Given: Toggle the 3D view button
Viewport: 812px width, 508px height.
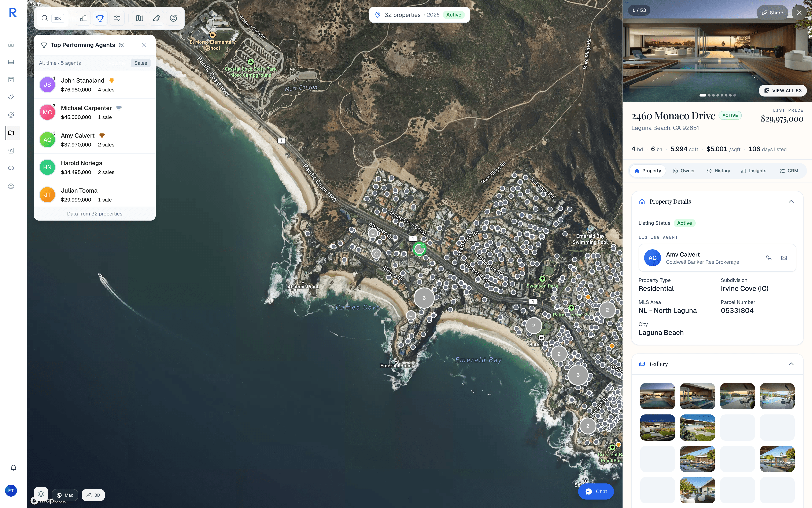Looking at the screenshot, I should [x=93, y=495].
